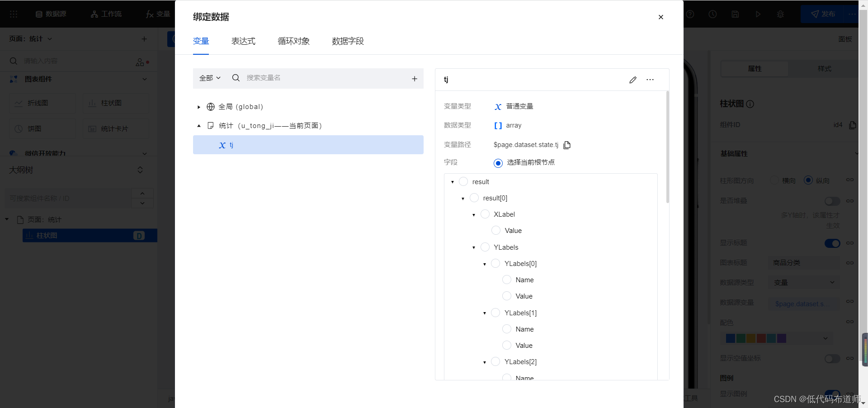Screen dimensions: 868x408
Task: Add a new page with plus icon
Action: click(144, 39)
